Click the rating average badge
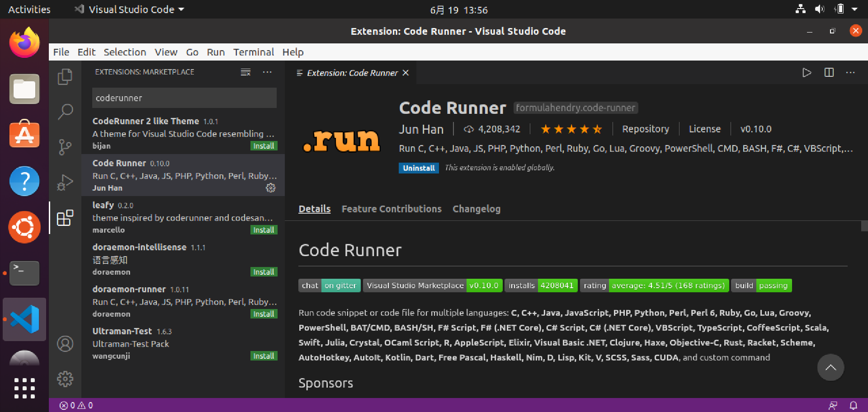Screen dimensions: 868x412 [654, 286]
